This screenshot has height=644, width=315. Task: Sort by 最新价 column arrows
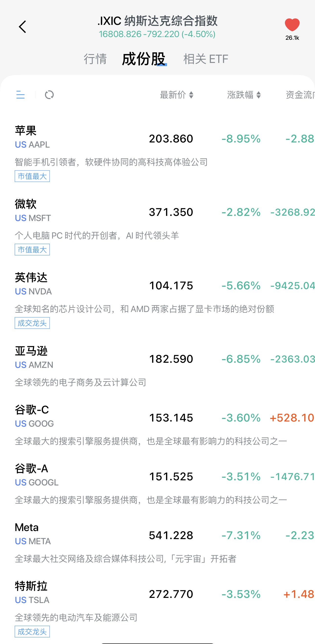pos(191,95)
